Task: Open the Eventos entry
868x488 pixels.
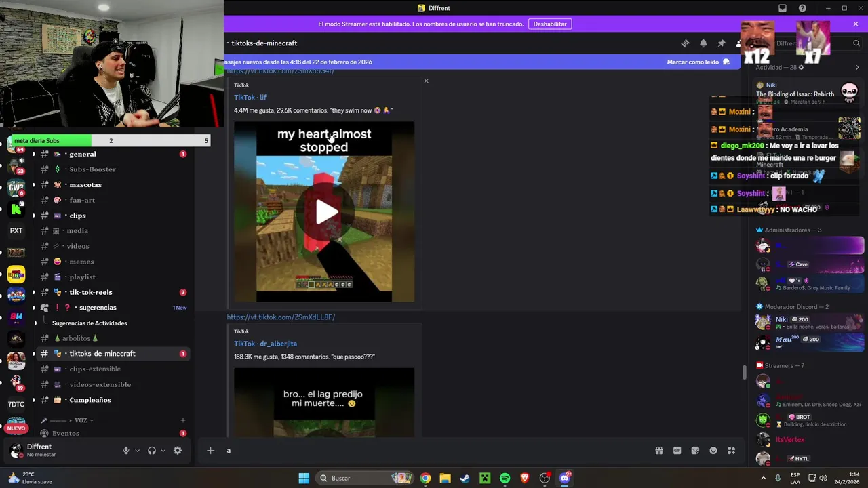Action: coord(112,433)
